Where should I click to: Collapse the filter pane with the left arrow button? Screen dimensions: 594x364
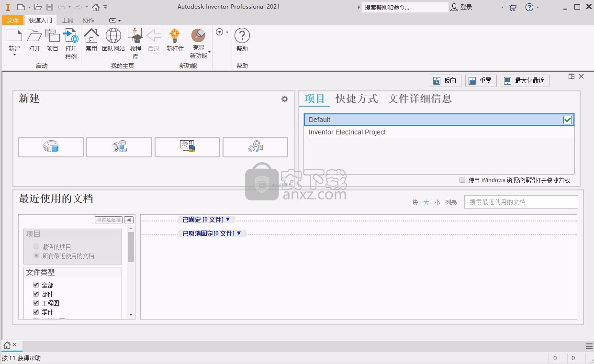click(129, 220)
